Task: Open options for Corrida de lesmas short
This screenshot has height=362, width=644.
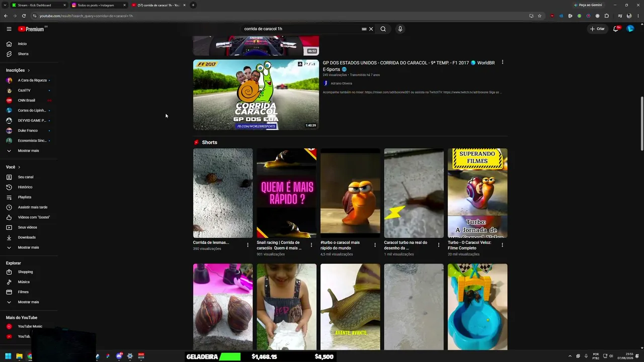Action: [x=248, y=245]
